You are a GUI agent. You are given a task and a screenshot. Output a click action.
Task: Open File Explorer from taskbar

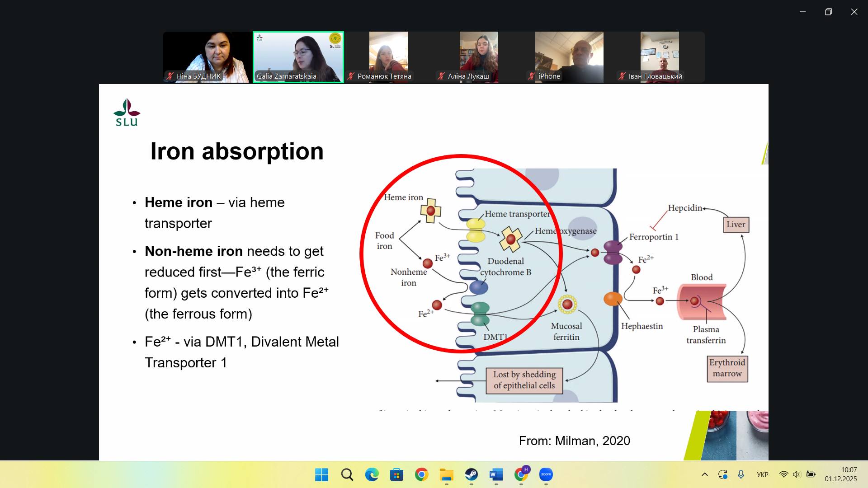[446, 474]
